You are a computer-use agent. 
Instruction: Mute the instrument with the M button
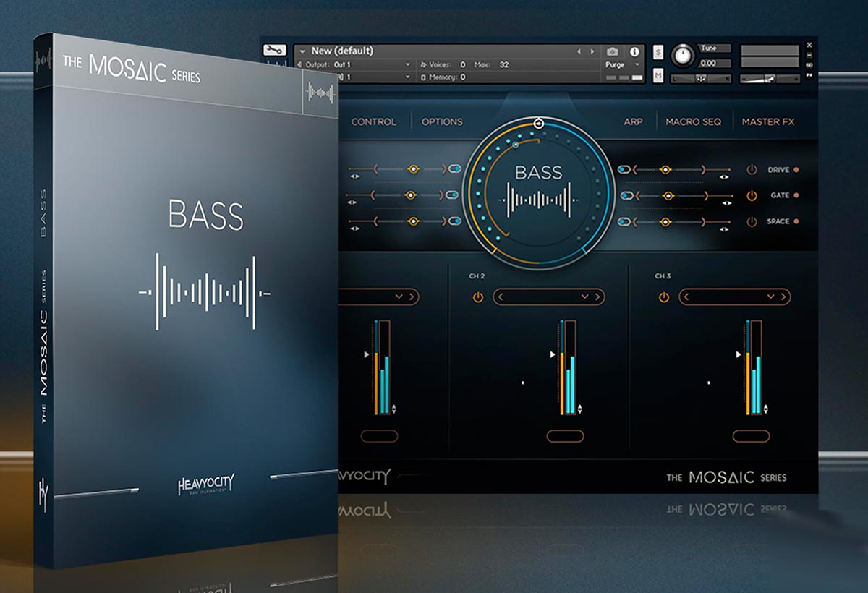[x=658, y=76]
